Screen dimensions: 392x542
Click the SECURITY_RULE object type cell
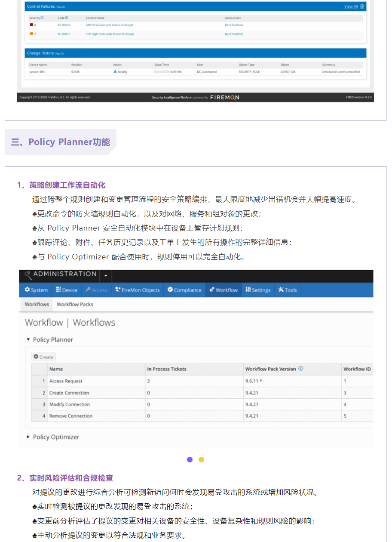point(249,72)
